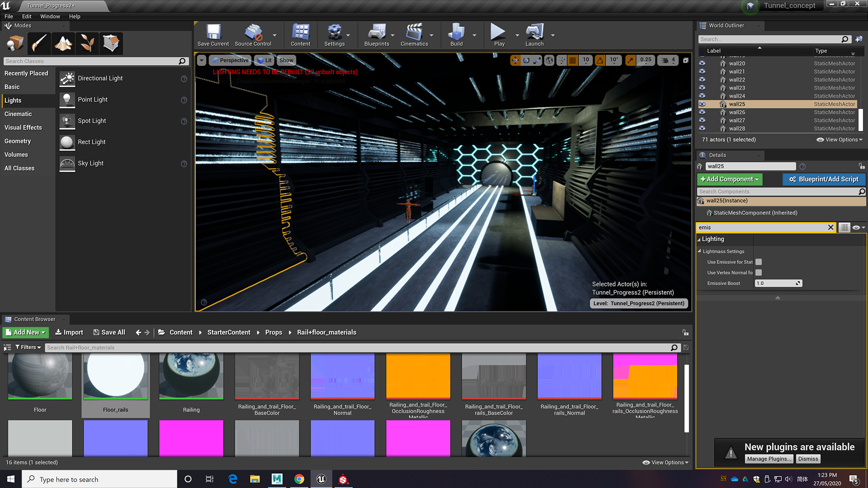The height and width of the screenshot is (488, 868).
Task: Open camera speed setting icon
Action: 669,60
